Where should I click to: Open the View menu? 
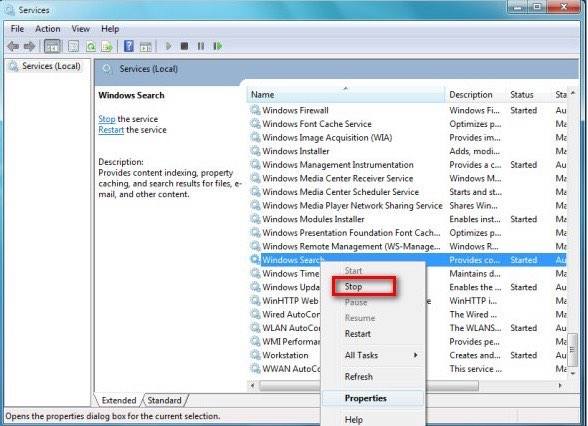(81, 29)
